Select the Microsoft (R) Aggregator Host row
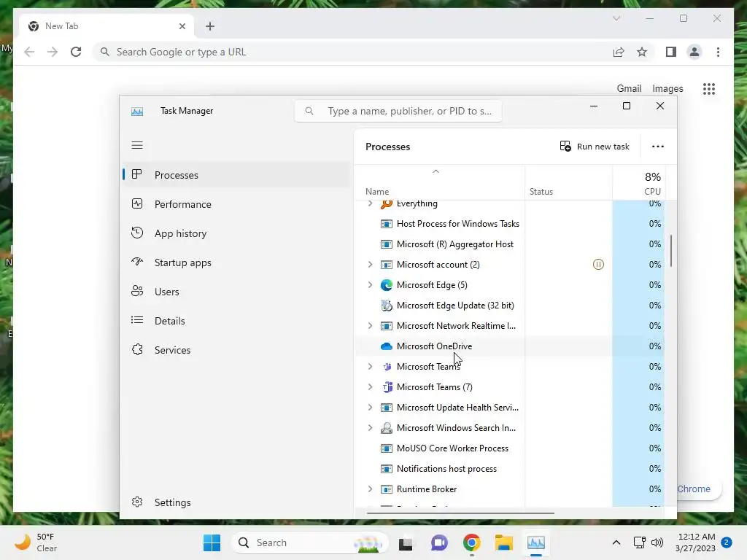 tap(510, 244)
